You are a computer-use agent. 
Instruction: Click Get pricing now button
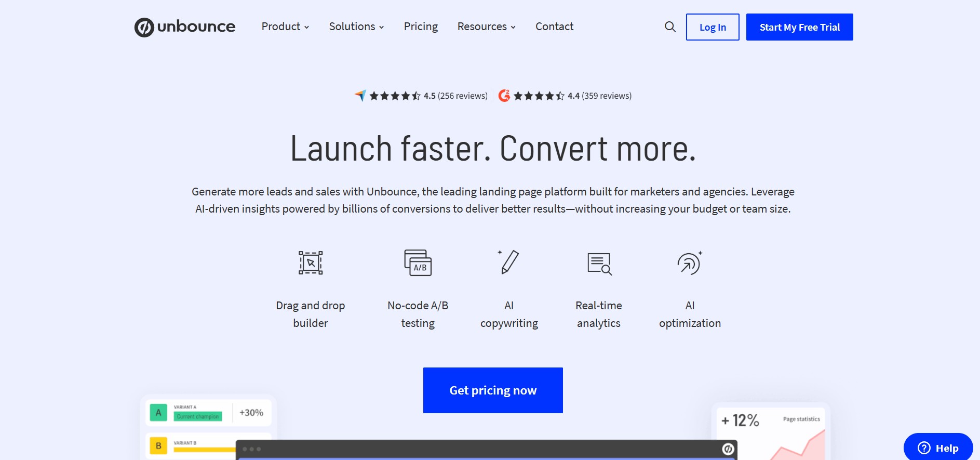[493, 390]
